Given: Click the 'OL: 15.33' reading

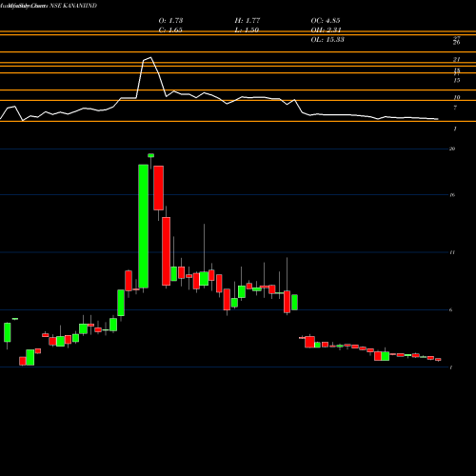Looking at the screenshot, I should tap(327, 40).
